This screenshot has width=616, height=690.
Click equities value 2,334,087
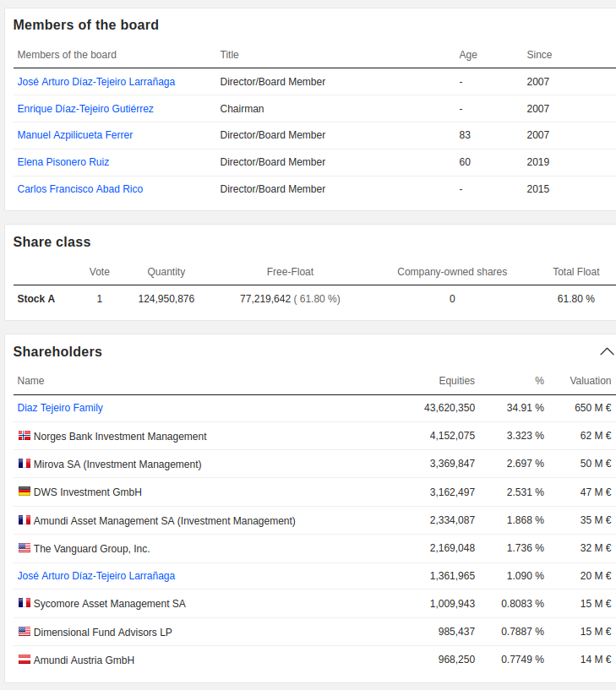(452, 520)
